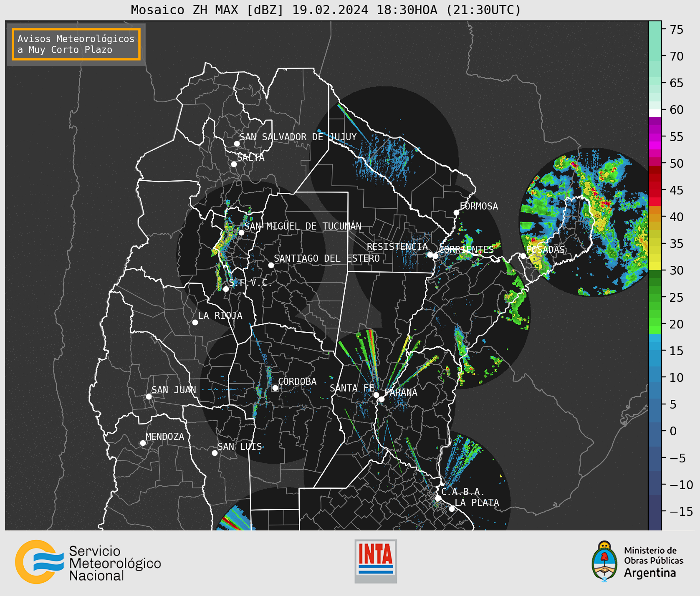
Task: Select the San Luis city marker
Action: click(x=215, y=453)
